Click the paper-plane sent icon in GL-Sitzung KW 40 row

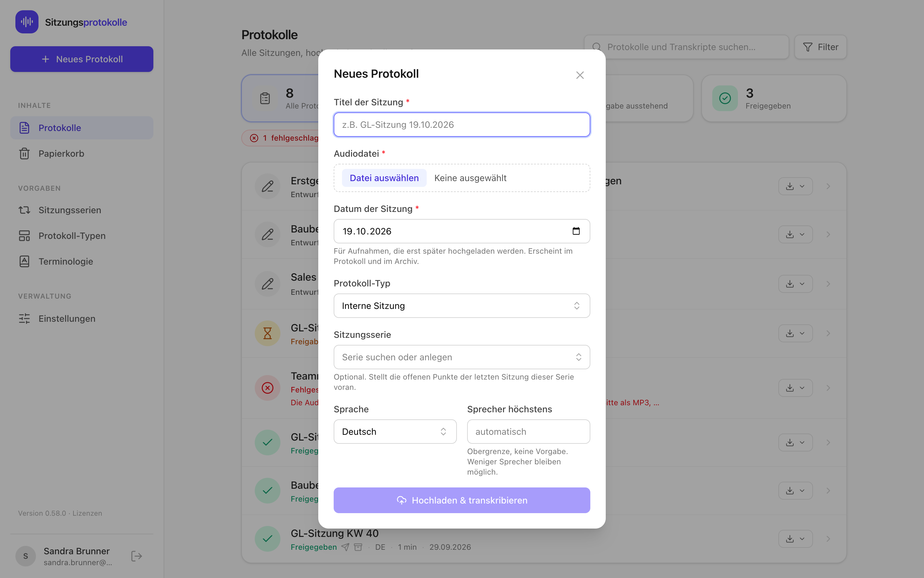tap(345, 547)
